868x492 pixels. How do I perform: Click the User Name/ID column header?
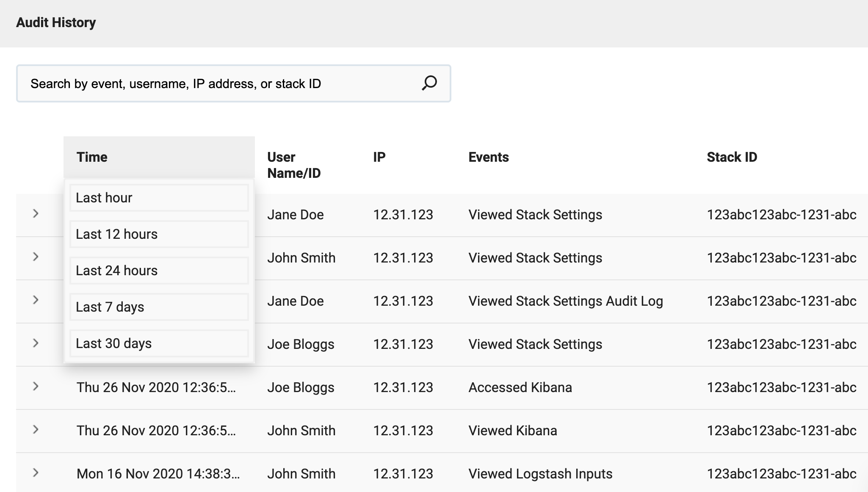pos(294,165)
